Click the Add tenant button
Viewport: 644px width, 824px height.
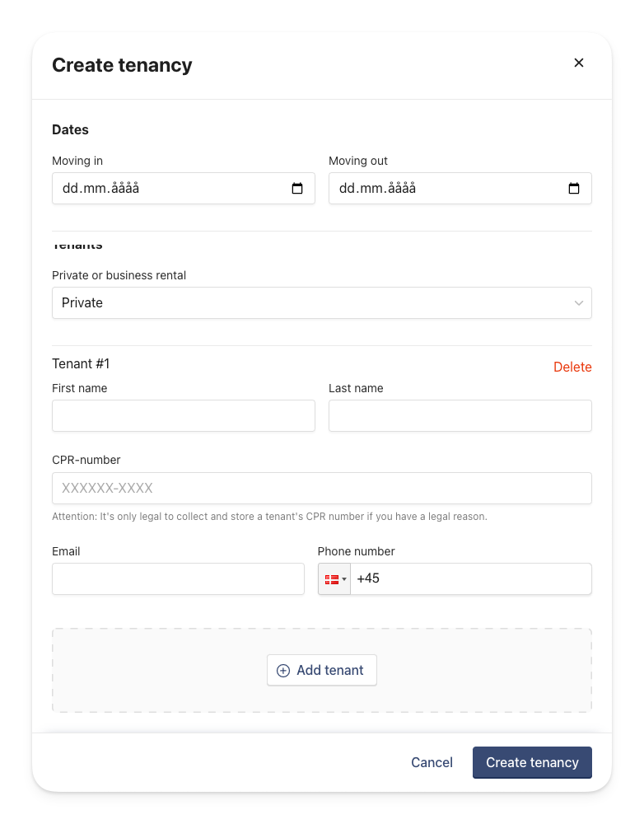point(322,670)
